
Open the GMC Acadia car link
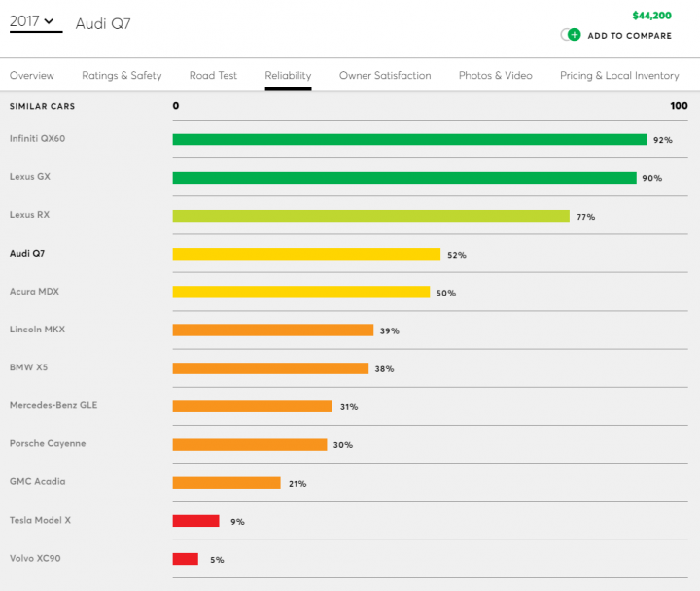tap(38, 481)
